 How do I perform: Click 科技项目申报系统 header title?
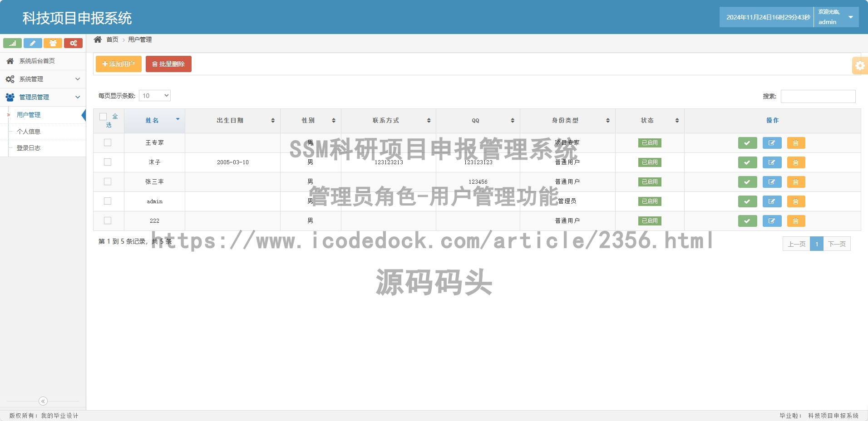click(x=77, y=18)
